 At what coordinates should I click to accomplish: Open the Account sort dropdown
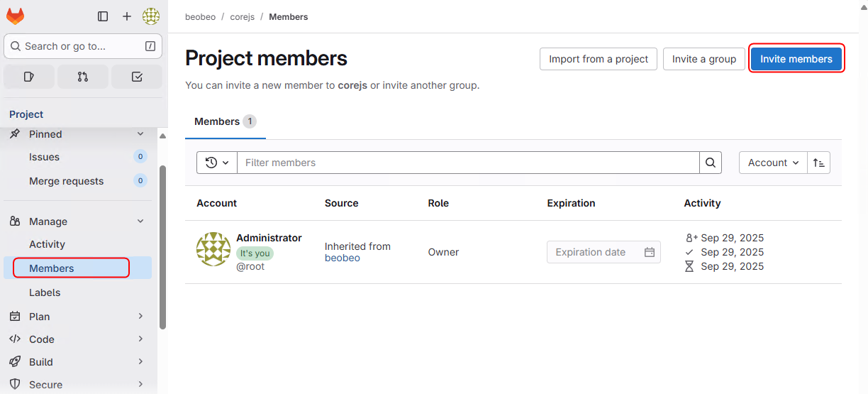(x=773, y=163)
